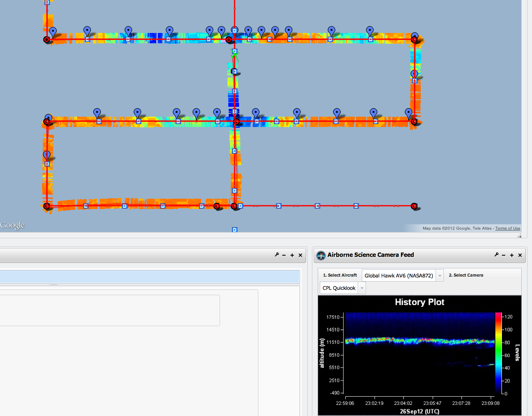
Task: Open the Global Hawk AV6 aircraft dropdown
Action: click(440, 275)
